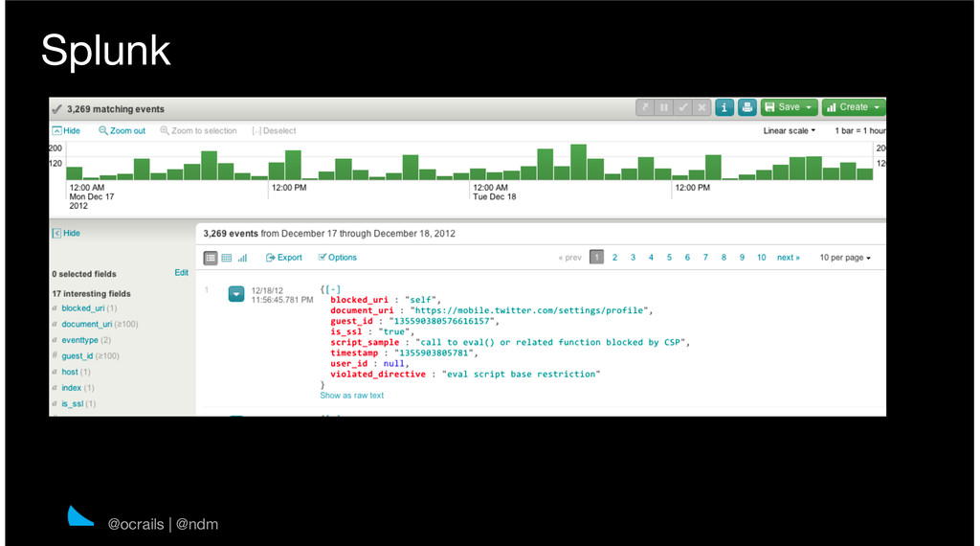Click the send job to background icon

click(645, 107)
